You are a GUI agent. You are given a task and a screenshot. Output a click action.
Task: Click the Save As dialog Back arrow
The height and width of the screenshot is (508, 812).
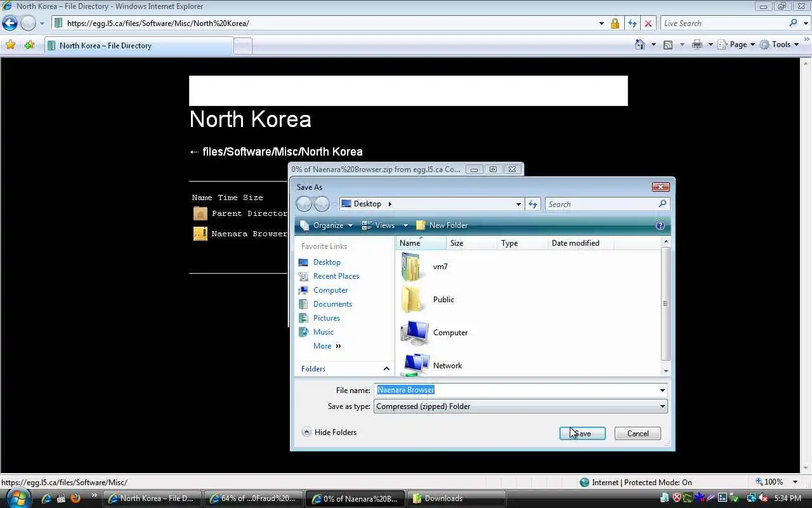[x=304, y=204]
